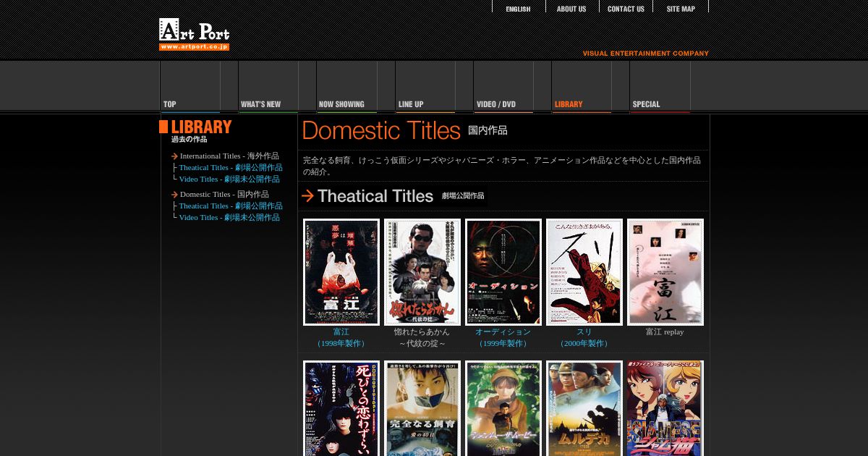Viewport: 868px width, 456px height.
Task: Open the 完全なる飼育 poster thumbnail
Action: (422, 408)
